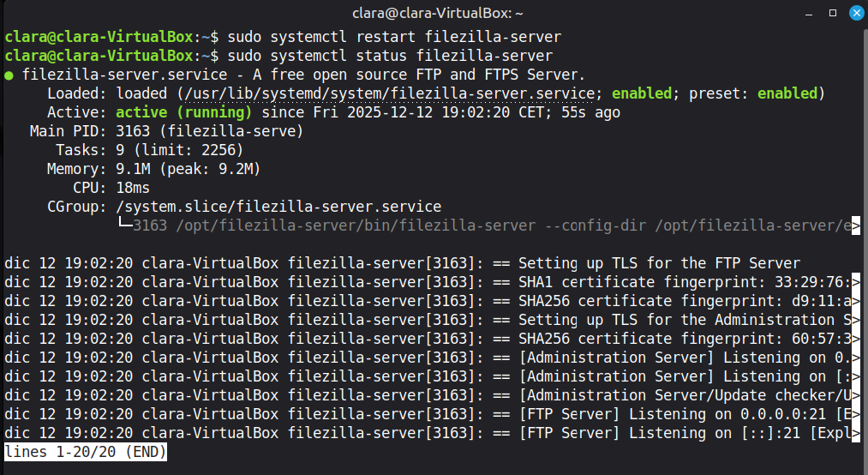Click the /system.slice/filezilla-server.service CGroup path

[278, 207]
